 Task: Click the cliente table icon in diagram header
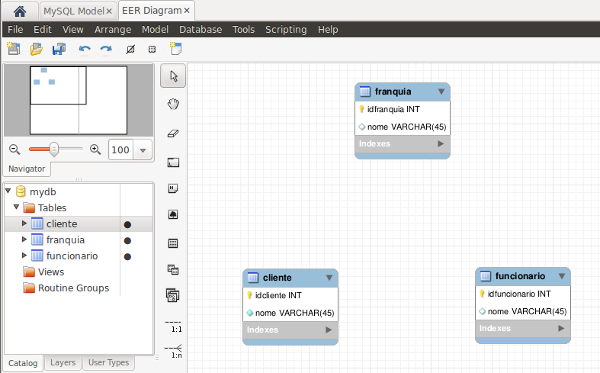[253, 277]
